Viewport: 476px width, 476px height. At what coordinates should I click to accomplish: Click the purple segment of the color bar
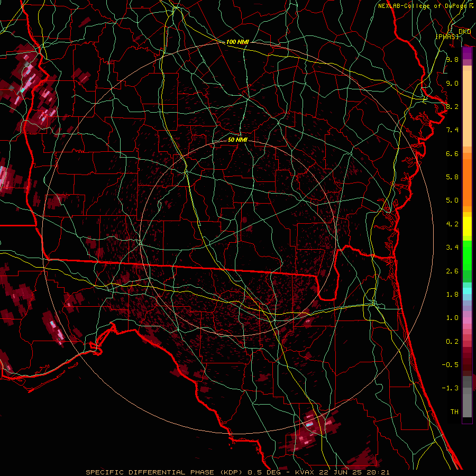click(x=467, y=53)
